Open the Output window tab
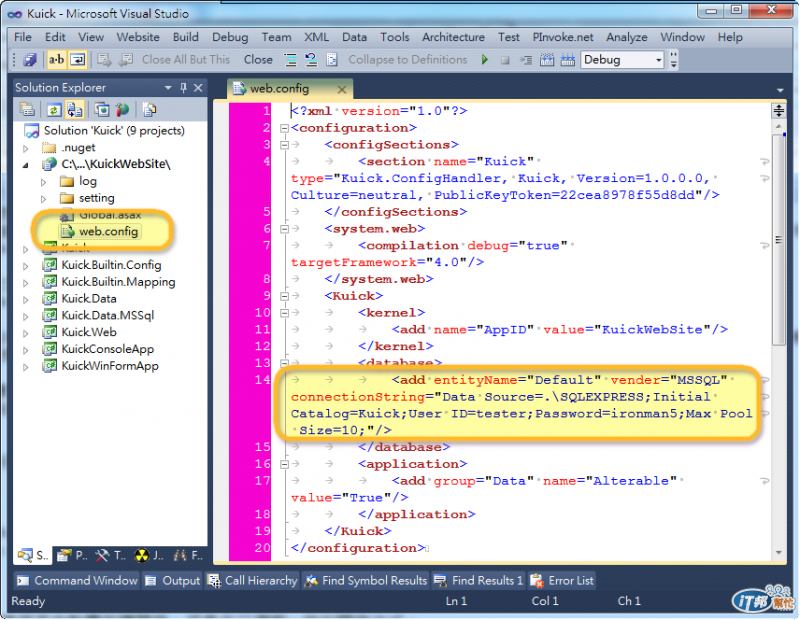The width and height of the screenshot is (800, 620). point(172,581)
